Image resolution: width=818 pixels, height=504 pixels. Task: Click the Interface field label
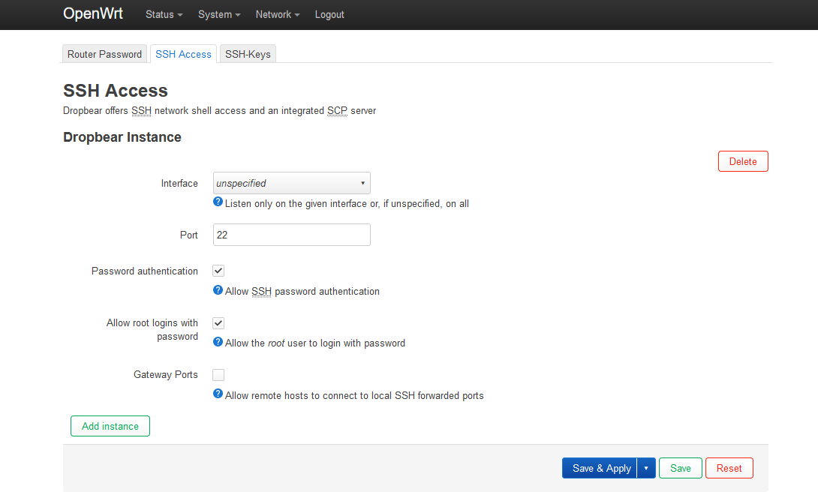point(179,184)
